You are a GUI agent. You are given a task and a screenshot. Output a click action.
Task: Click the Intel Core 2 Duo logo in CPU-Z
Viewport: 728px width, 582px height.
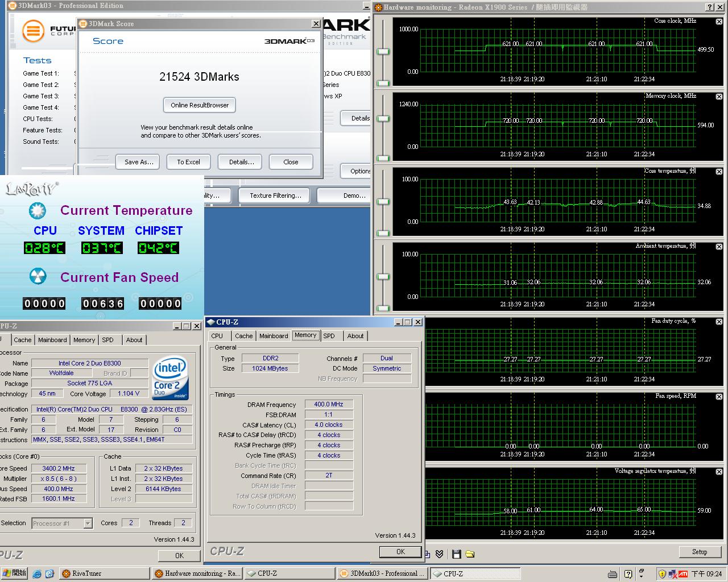[171, 378]
